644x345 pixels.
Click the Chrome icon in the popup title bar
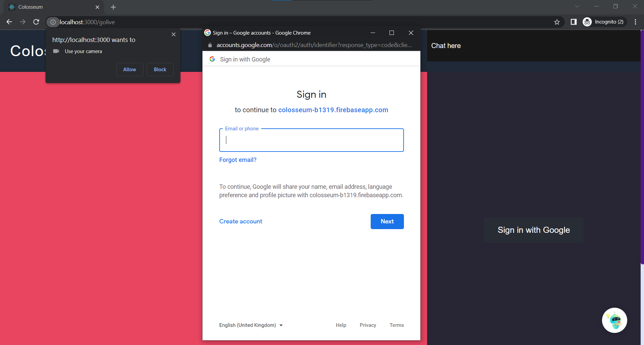[208, 33]
